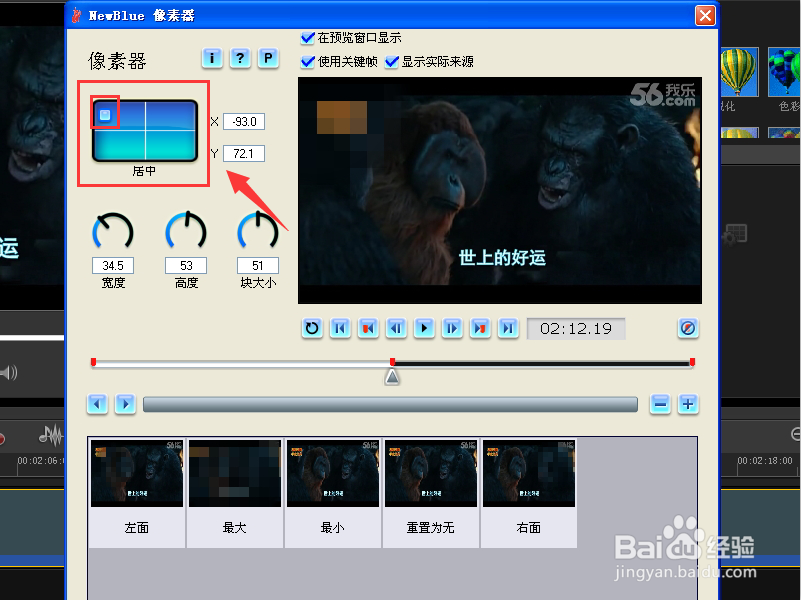Open the info 'i' button
This screenshot has width=801, height=600.
pyautogui.click(x=212, y=58)
